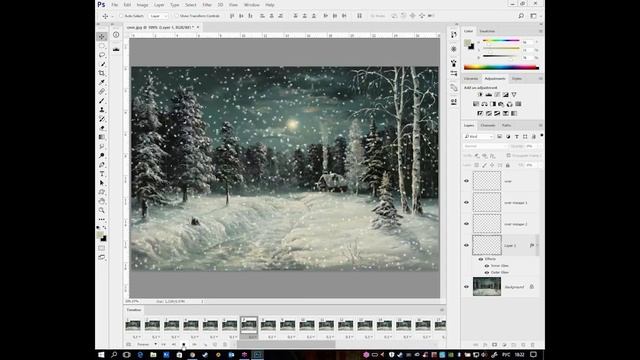Toggle layer filtering switch on or off

[x=542, y=136]
